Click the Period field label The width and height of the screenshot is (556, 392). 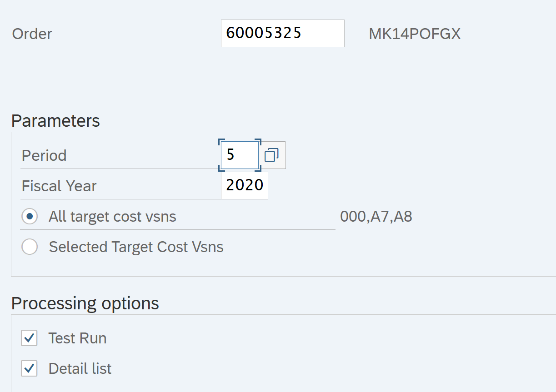coord(44,156)
